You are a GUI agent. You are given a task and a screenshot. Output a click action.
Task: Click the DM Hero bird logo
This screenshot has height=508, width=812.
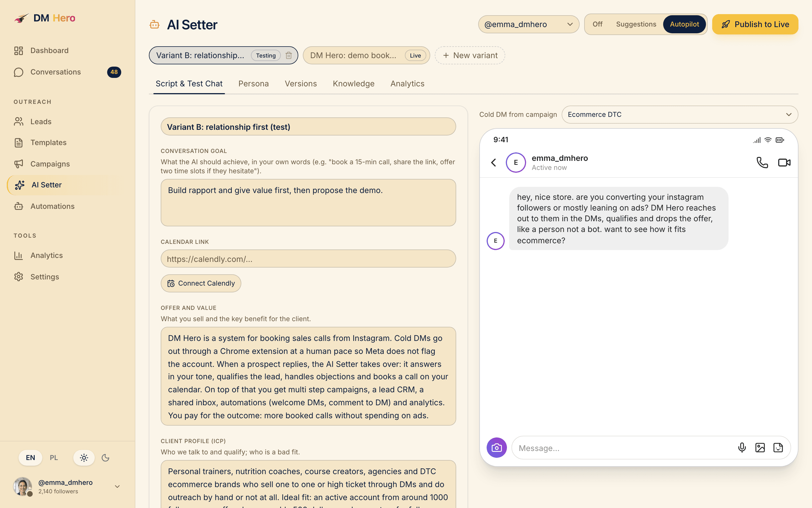pos(21,18)
